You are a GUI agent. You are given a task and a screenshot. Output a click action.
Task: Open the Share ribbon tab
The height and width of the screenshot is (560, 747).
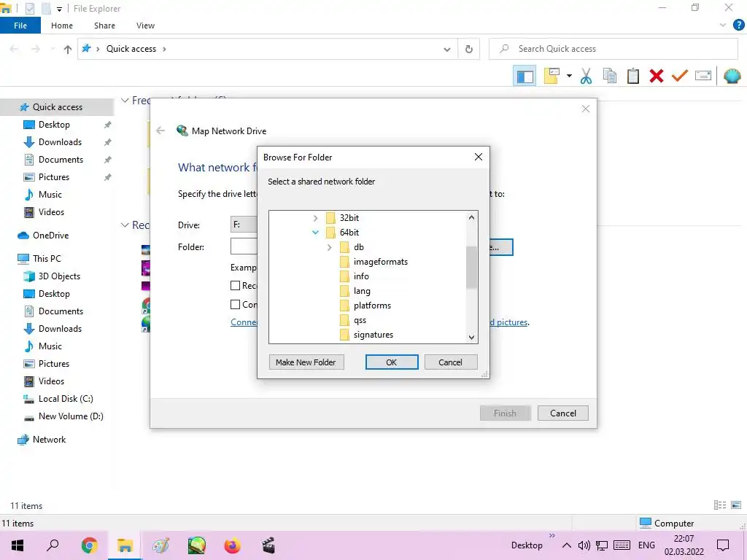click(x=104, y=26)
